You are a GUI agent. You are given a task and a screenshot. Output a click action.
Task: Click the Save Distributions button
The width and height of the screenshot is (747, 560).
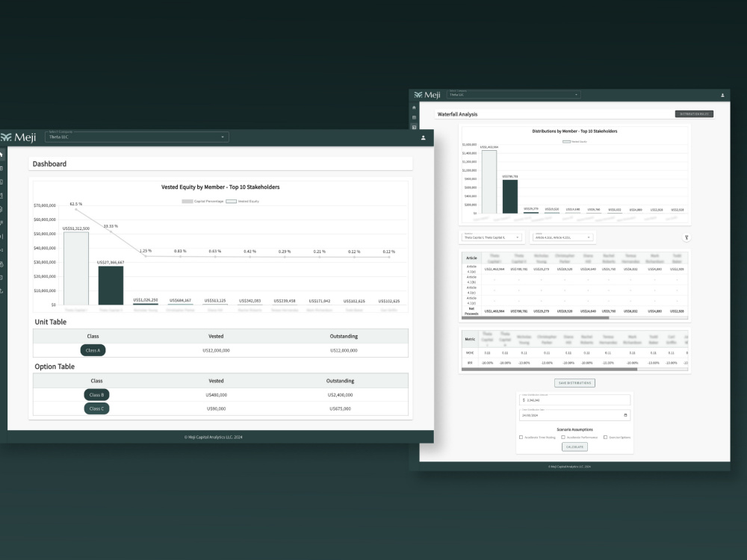[x=574, y=383]
